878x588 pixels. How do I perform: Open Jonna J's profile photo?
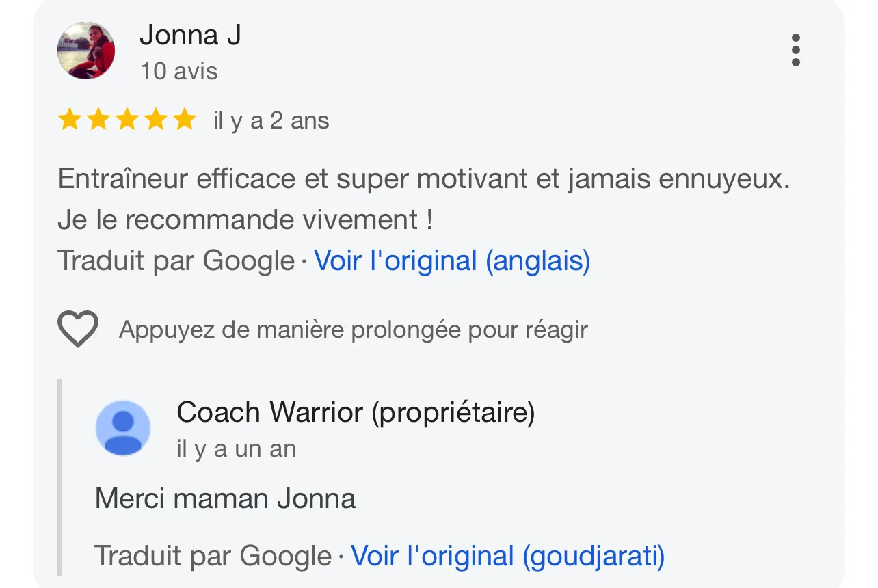(x=86, y=51)
